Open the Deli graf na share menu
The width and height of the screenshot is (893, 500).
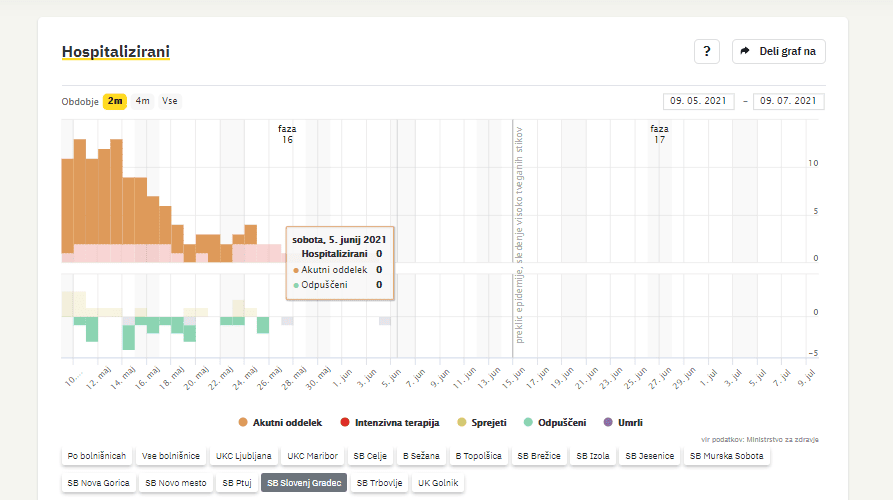[779, 51]
